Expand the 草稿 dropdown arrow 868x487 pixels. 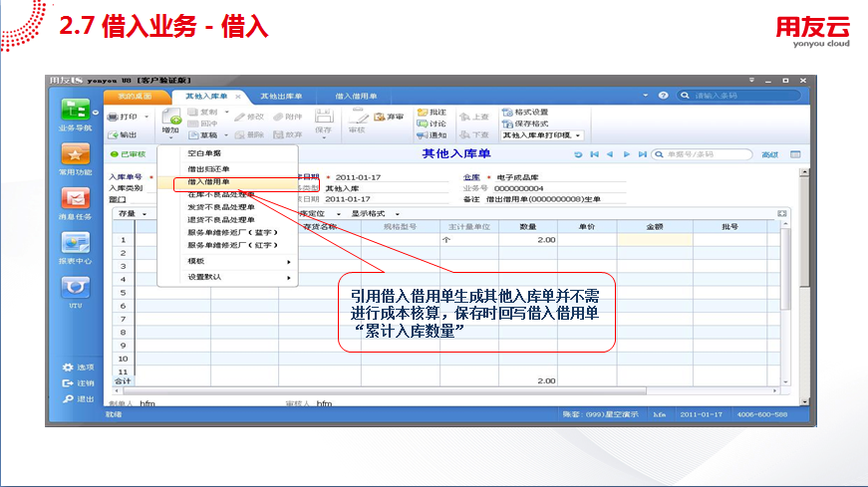tap(226, 135)
